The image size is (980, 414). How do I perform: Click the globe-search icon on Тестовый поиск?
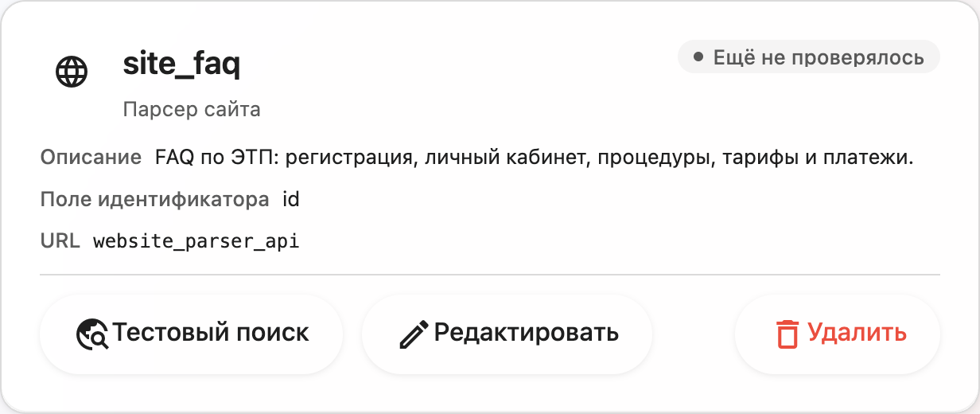tap(92, 334)
